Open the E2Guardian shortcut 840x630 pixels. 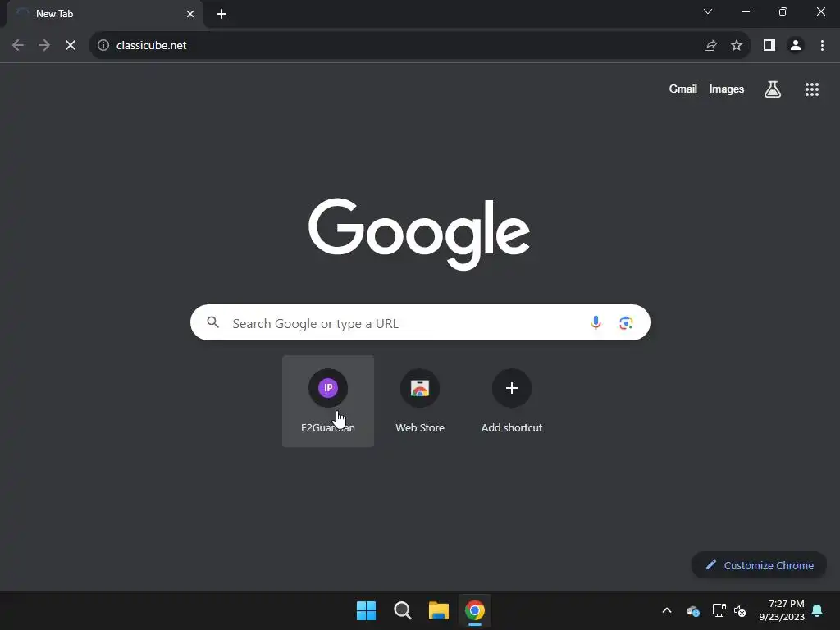point(328,400)
